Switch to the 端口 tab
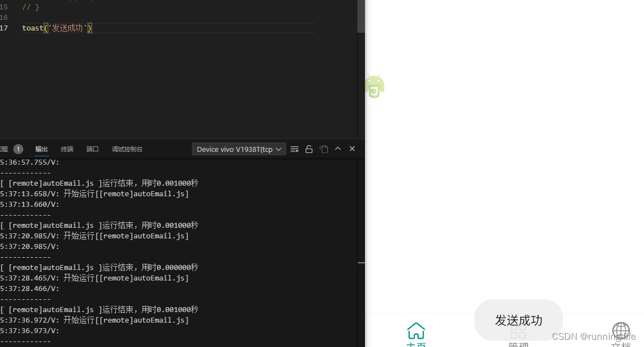 (x=92, y=149)
